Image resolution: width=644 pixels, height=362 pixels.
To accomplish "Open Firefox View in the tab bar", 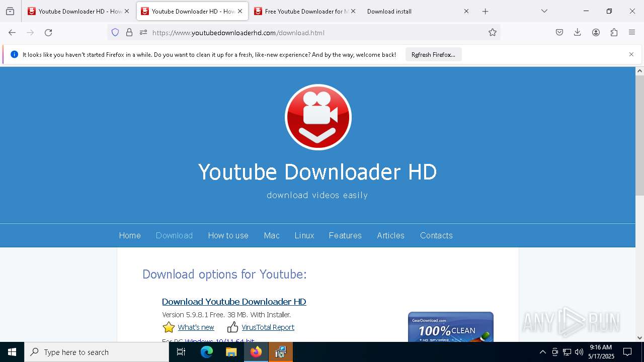I will (10, 11).
